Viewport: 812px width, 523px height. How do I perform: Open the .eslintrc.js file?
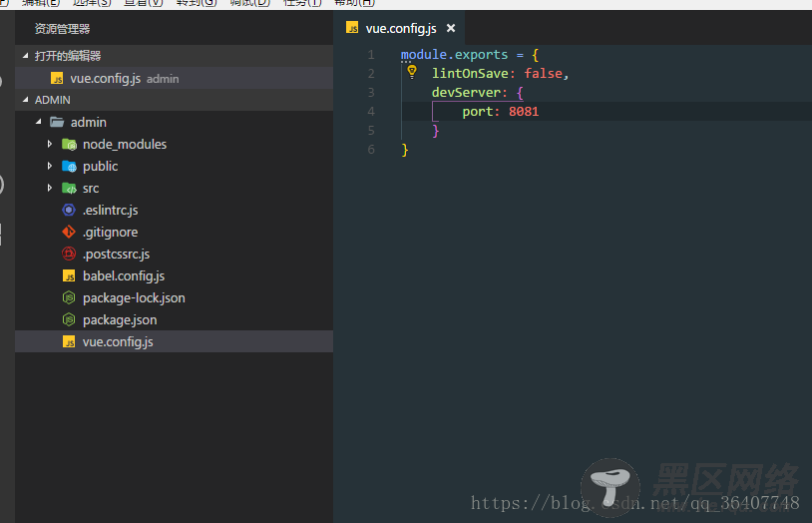[111, 210]
